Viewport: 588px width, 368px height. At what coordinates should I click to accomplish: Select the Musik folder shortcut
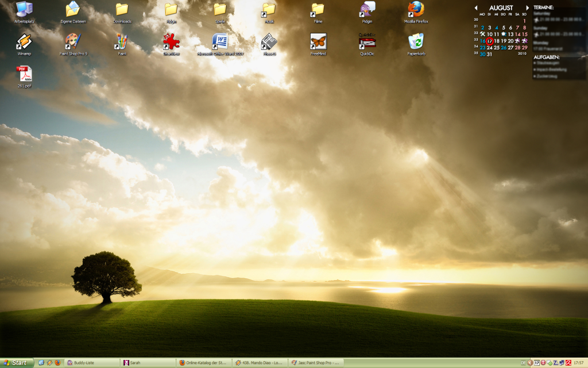tap(269, 13)
